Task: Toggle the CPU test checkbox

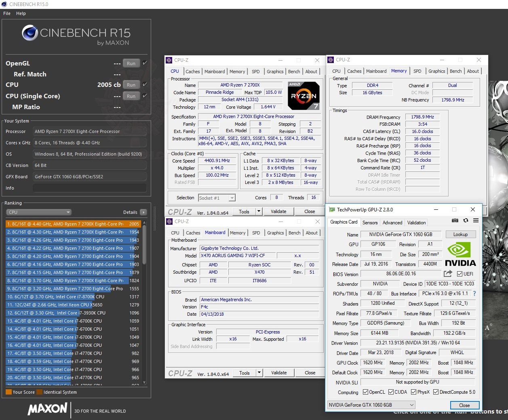Action: (145, 84)
